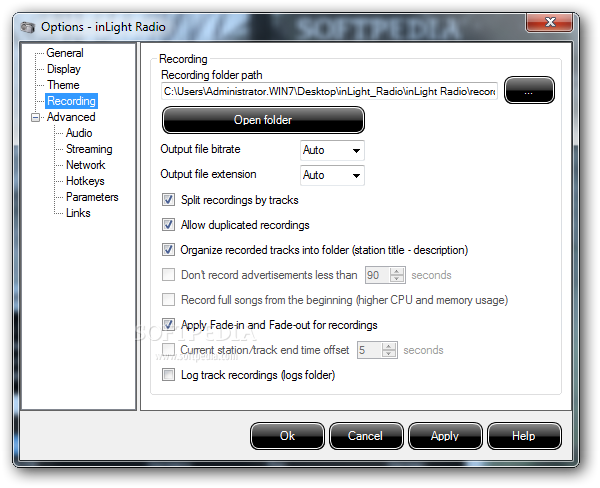600x488 pixels.
Task: Click the Options window title icon
Action: (27, 27)
